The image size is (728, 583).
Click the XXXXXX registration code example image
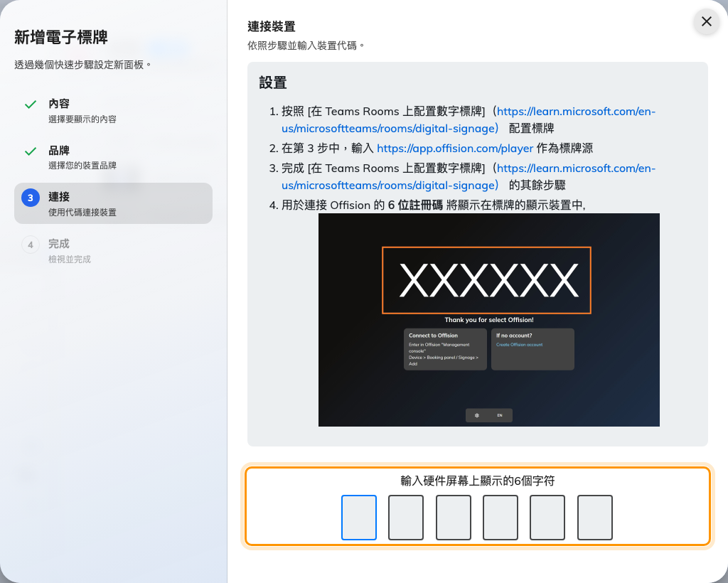tap(489, 320)
